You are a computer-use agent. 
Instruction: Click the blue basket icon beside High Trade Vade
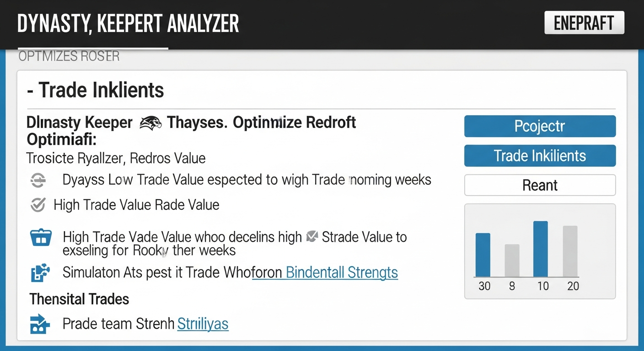click(41, 237)
